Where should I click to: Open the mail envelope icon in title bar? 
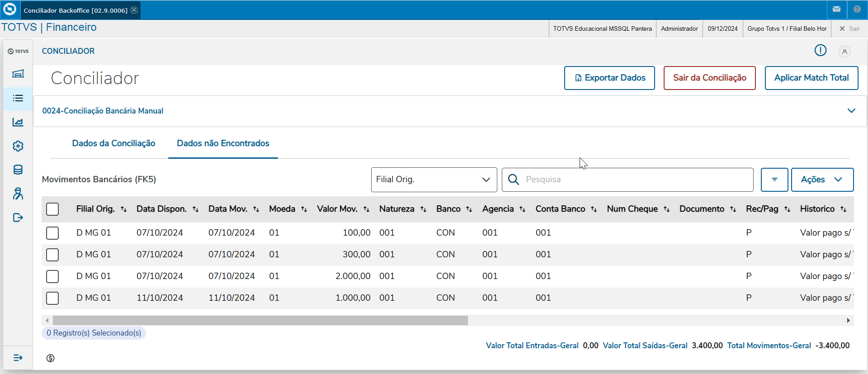point(837,9)
